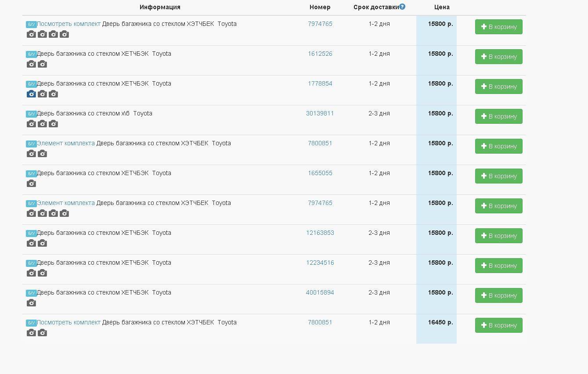The image size is (588, 374).
Task: Click the Б/У badge in the 1612526 row
Action: pyautogui.click(x=31, y=54)
